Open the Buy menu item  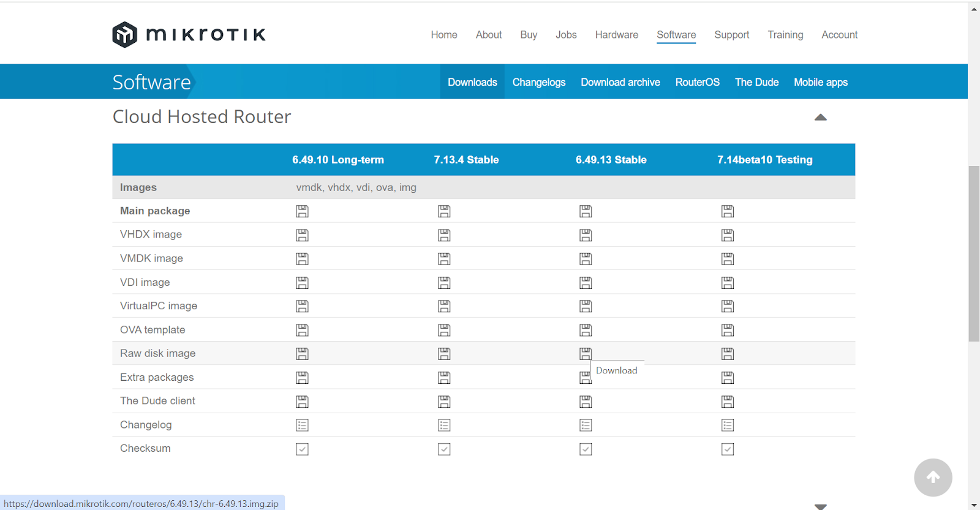[529, 35]
